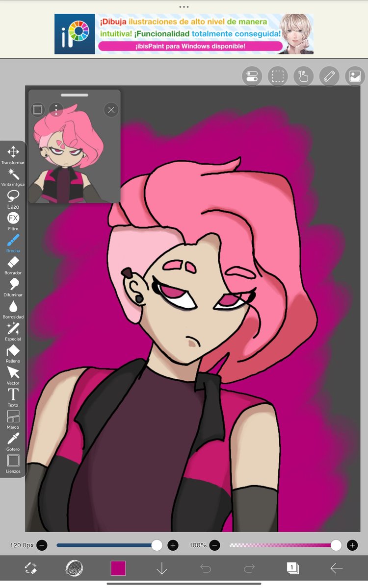The image size is (368, 588).
Task: Select the Difuminar smudge tool
Action: pos(13,287)
